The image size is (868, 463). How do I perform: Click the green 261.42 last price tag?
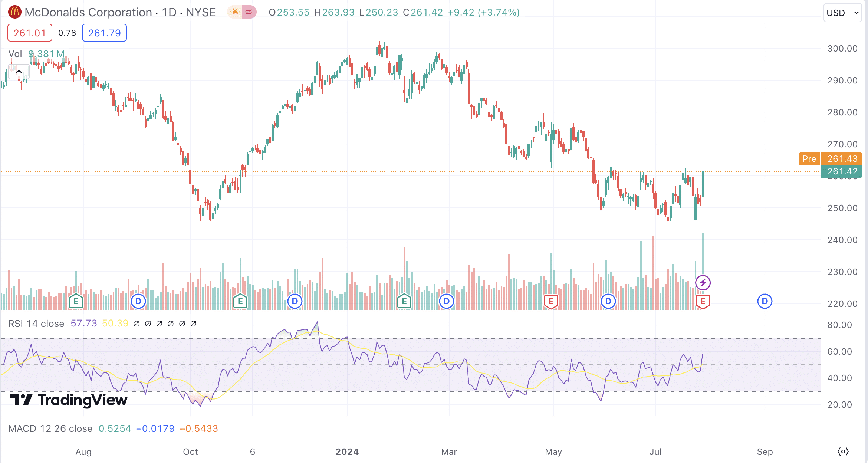pos(842,171)
